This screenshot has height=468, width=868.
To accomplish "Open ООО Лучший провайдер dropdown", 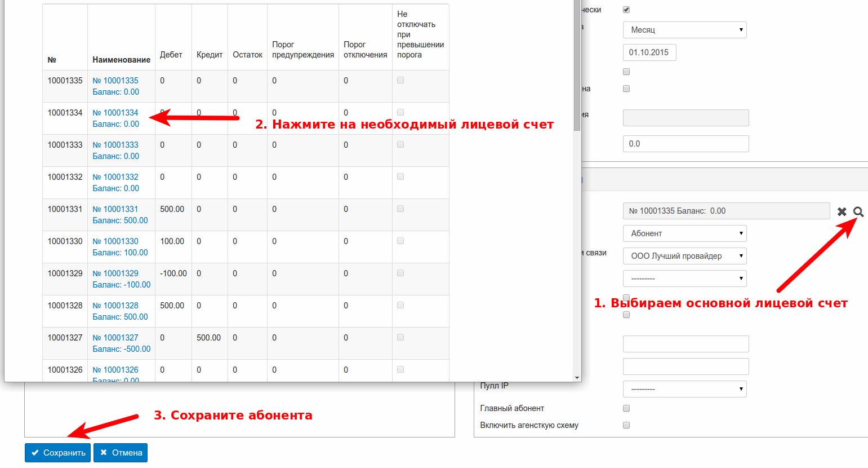I will pyautogui.click(x=684, y=256).
